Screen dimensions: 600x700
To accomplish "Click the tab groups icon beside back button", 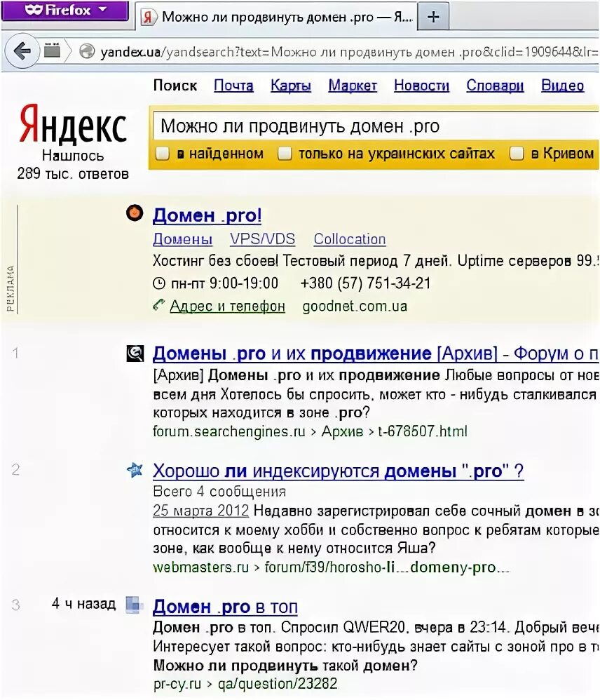I will point(52,51).
